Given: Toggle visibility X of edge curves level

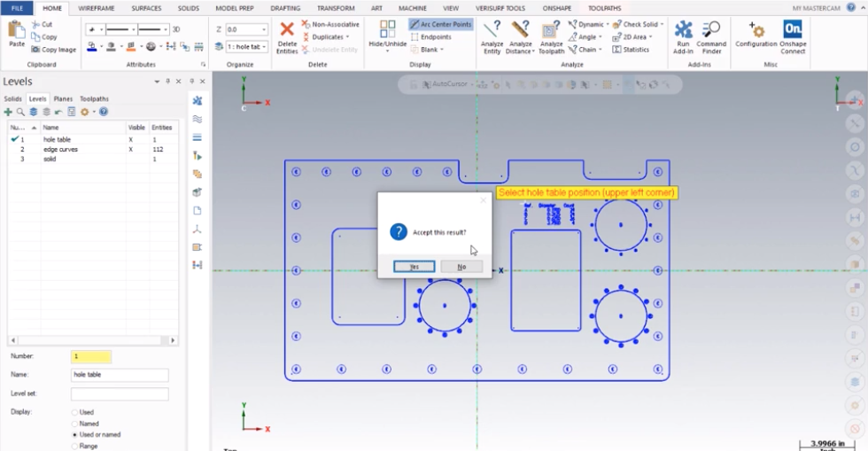Looking at the screenshot, I should (131, 149).
